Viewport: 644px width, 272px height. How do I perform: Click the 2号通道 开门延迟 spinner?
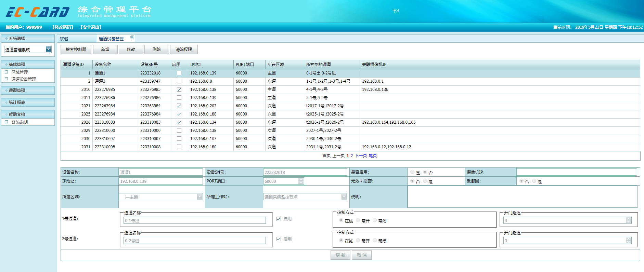[629, 241]
